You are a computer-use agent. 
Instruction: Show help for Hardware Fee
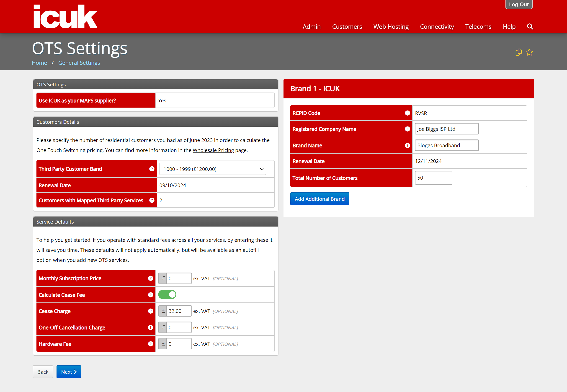(151, 344)
